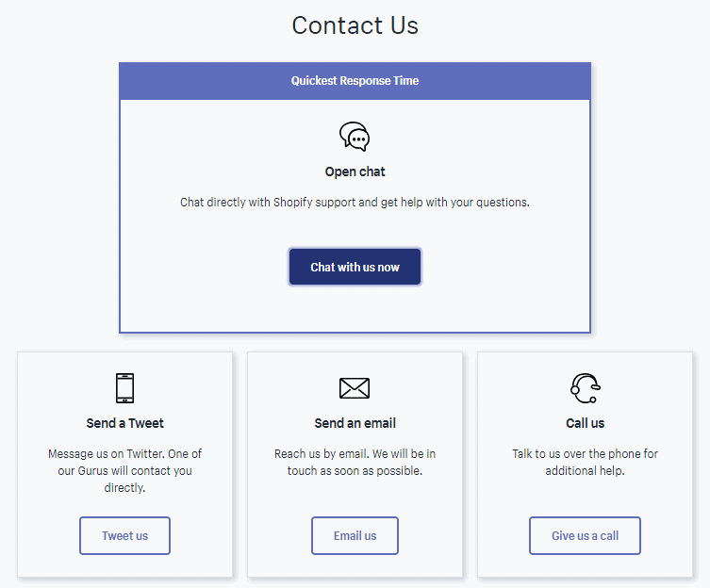
Task: Click the Reach us by email description
Action: (x=355, y=462)
